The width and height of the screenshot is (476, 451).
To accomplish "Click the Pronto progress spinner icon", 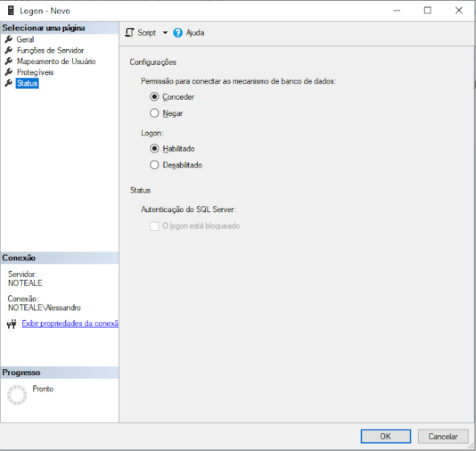I will pos(17,395).
